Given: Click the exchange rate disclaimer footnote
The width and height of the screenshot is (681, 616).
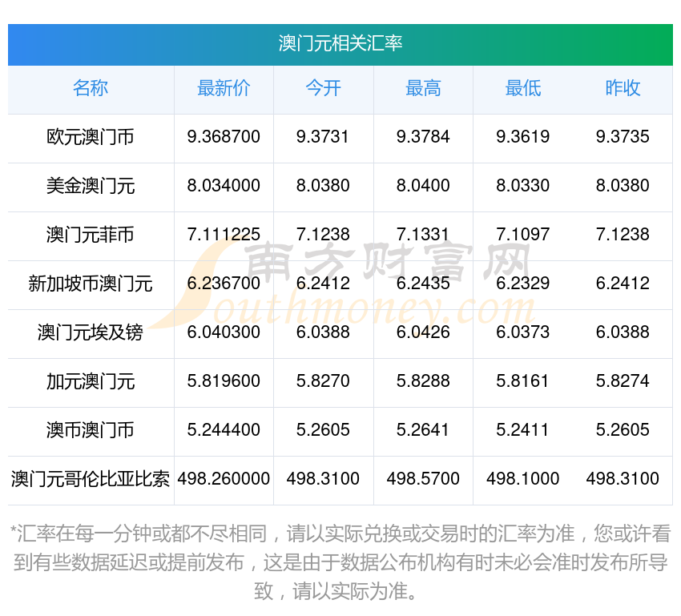Looking at the screenshot, I should 340,562.
